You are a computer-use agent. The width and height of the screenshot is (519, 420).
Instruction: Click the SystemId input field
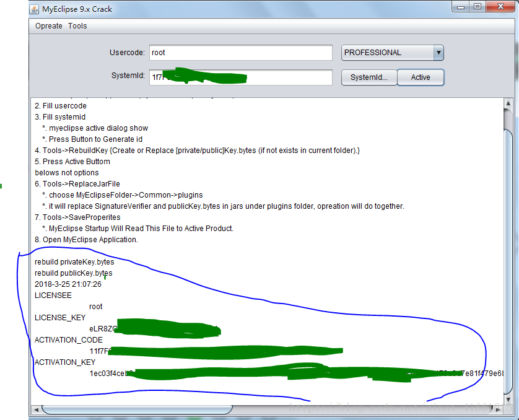(241, 77)
